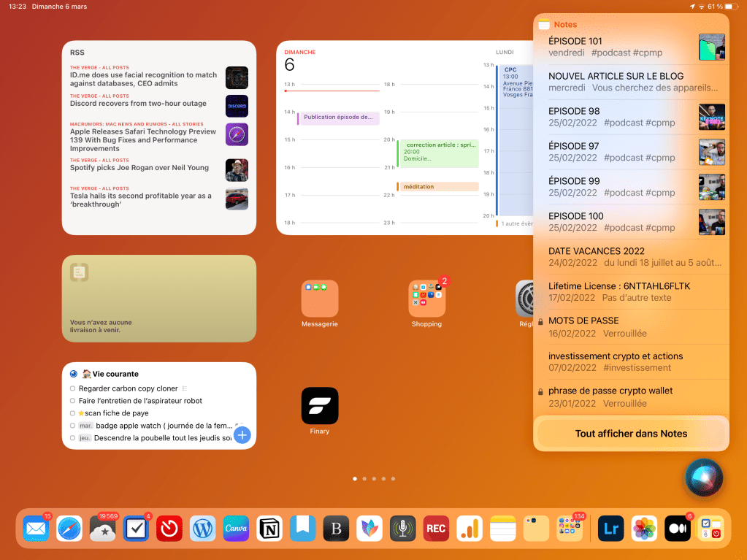This screenshot has height=560, width=747.
Task: Select the 'ÉPISODE 101' note
Action: [621, 47]
